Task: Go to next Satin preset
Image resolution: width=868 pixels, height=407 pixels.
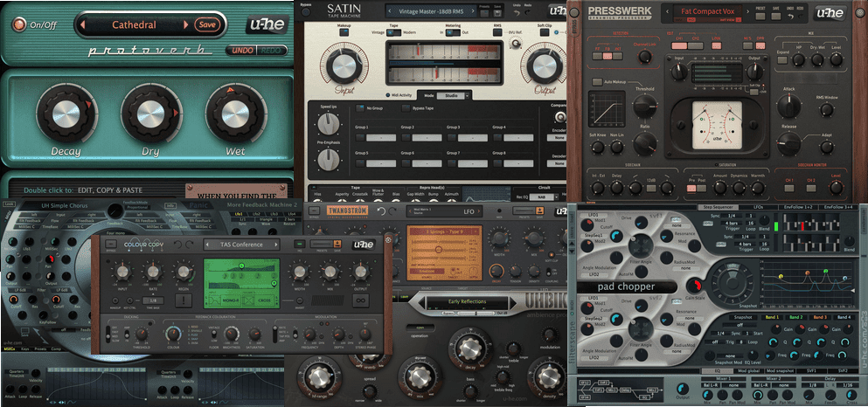Action: click(x=473, y=11)
